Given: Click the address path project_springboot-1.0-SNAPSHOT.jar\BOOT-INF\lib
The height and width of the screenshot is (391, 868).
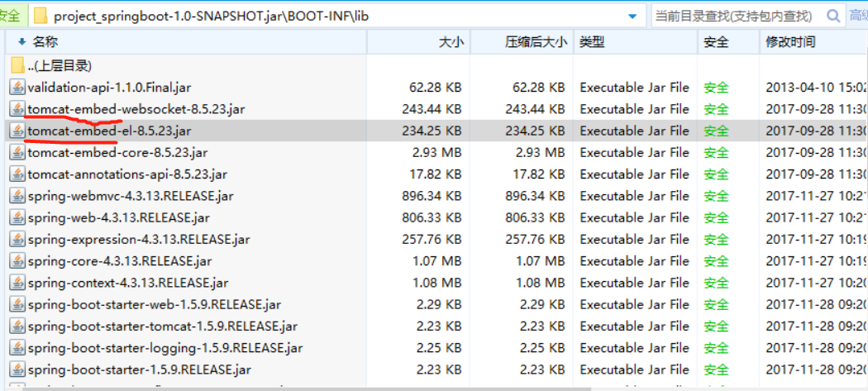Looking at the screenshot, I should pyautogui.click(x=212, y=17).
